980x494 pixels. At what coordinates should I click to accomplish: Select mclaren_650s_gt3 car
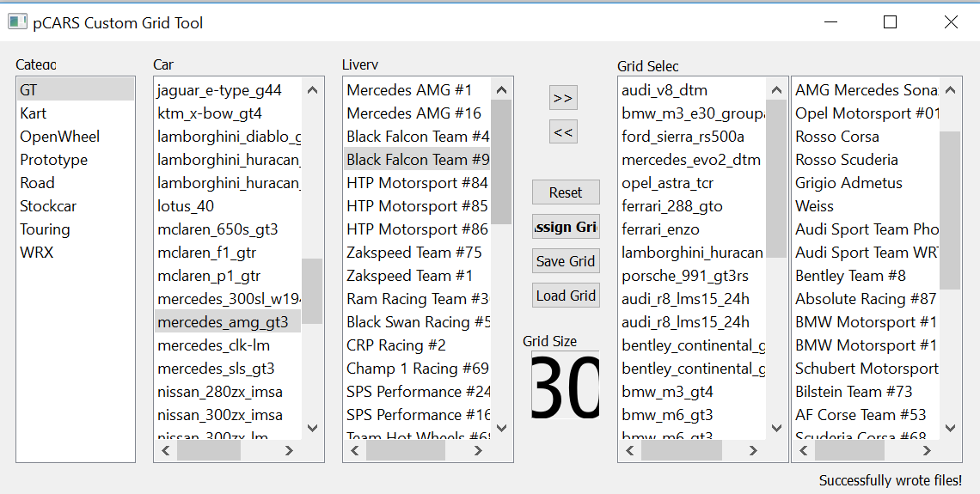[228, 229]
